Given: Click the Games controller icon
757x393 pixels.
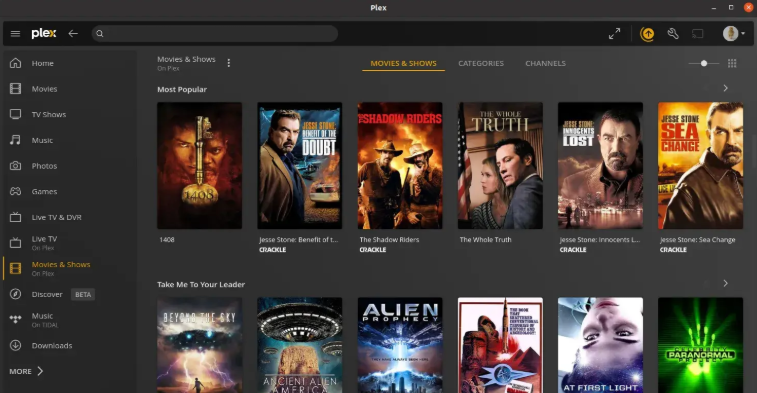Looking at the screenshot, I should pyautogui.click(x=15, y=191).
